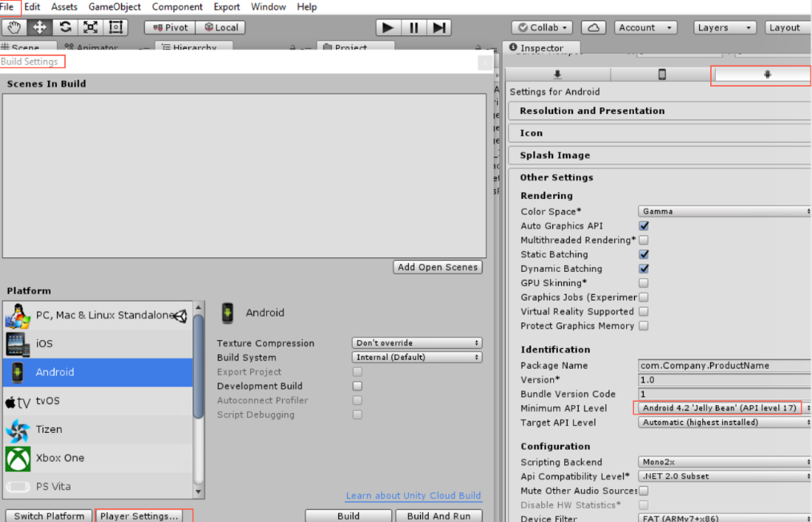
Task: Expand Resolution and Presentation section
Action: pyautogui.click(x=660, y=111)
